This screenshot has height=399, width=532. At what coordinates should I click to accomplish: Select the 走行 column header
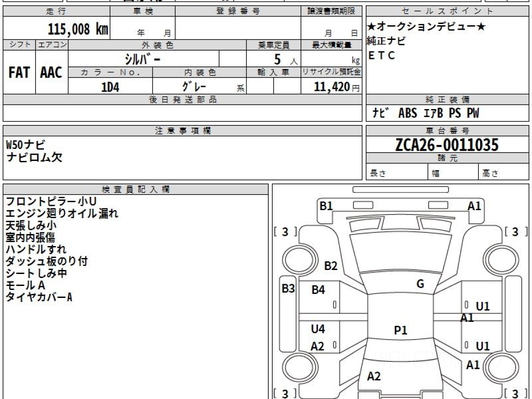tap(56, 12)
